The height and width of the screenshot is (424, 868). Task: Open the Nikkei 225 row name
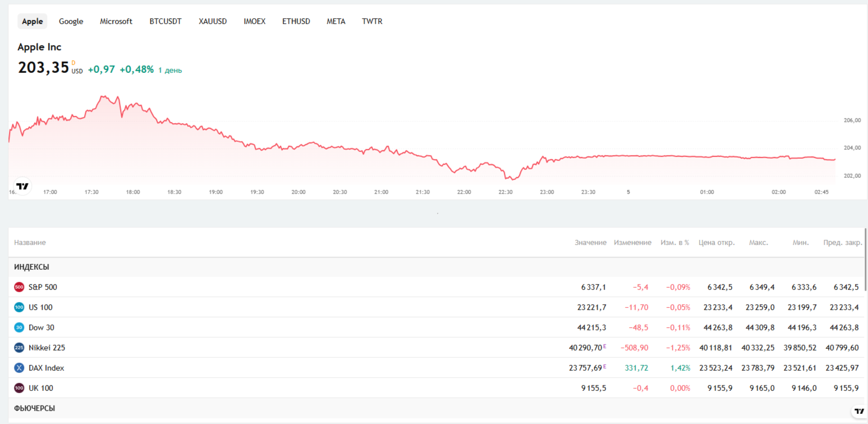(x=47, y=348)
